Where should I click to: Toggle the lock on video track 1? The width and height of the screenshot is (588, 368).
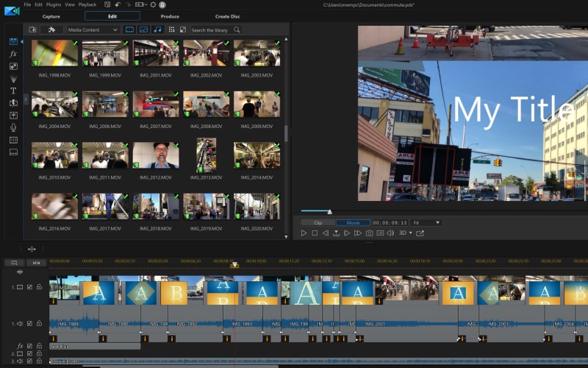[x=40, y=287]
